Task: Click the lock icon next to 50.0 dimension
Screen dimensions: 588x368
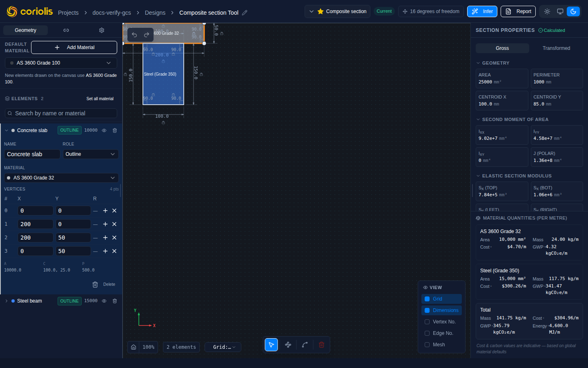Action: (222, 34)
